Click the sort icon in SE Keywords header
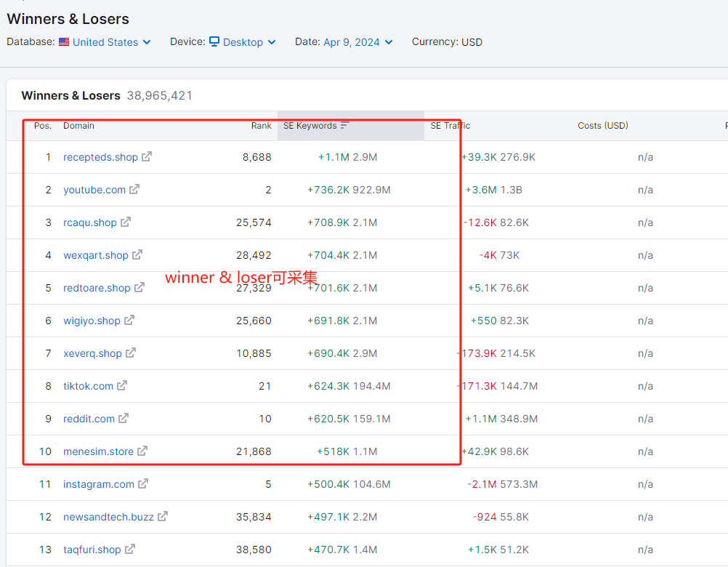This screenshot has height=567, width=728. pos(344,125)
